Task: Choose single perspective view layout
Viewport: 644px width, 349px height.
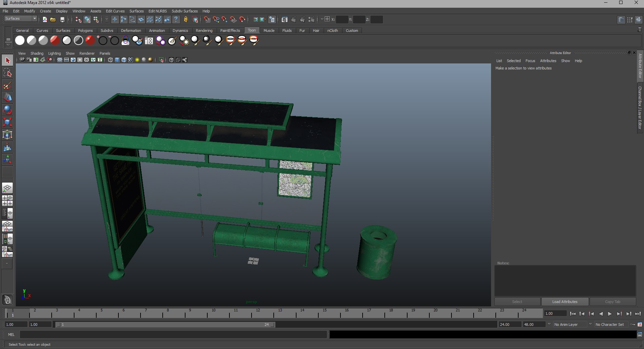Action: pyautogui.click(x=7, y=188)
